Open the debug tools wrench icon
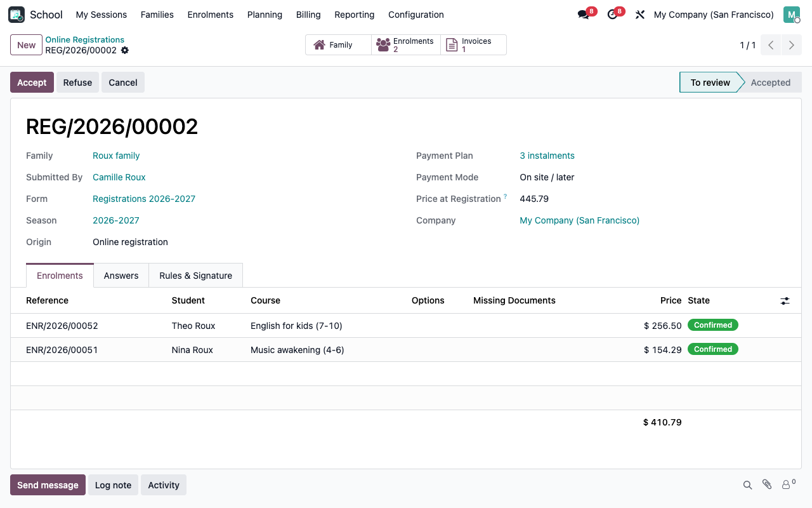The image size is (812, 508). coord(639,15)
